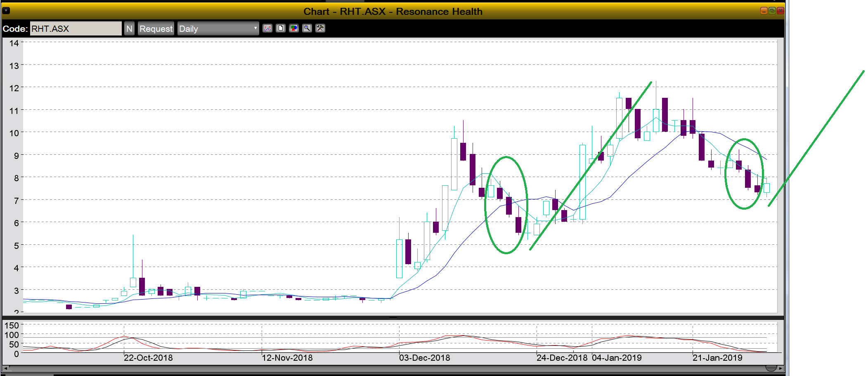Click the 03-Dec-2018 date label
The height and width of the screenshot is (376, 868).
pyautogui.click(x=425, y=358)
